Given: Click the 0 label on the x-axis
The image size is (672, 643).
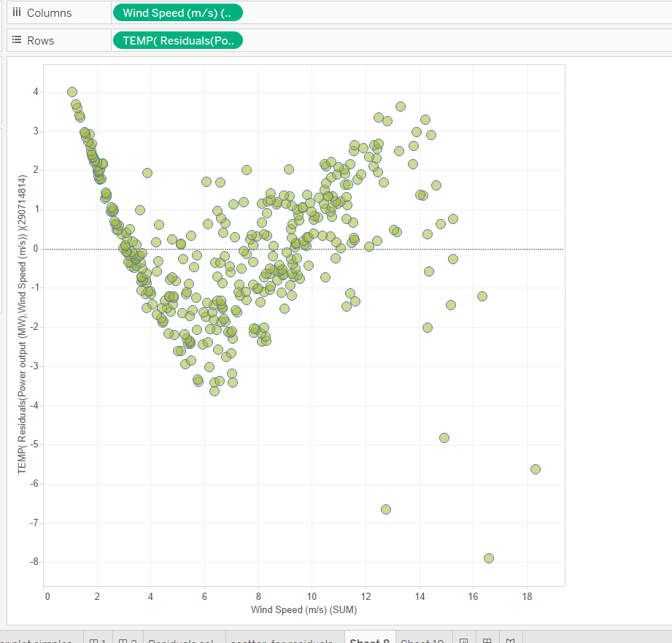Looking at the screenshot, I should 47,596.
